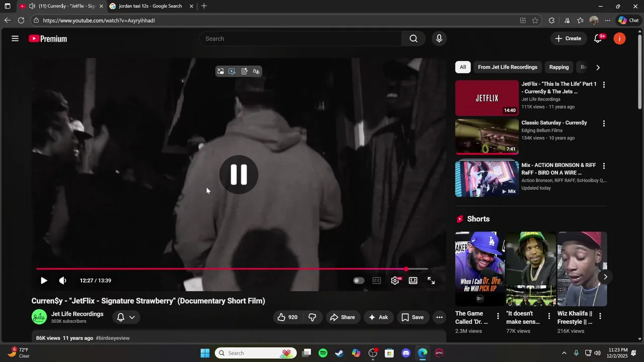The width and height of the screenshot is (644, 362).
Task: Open Steam from taskbar
Action: 340,353
